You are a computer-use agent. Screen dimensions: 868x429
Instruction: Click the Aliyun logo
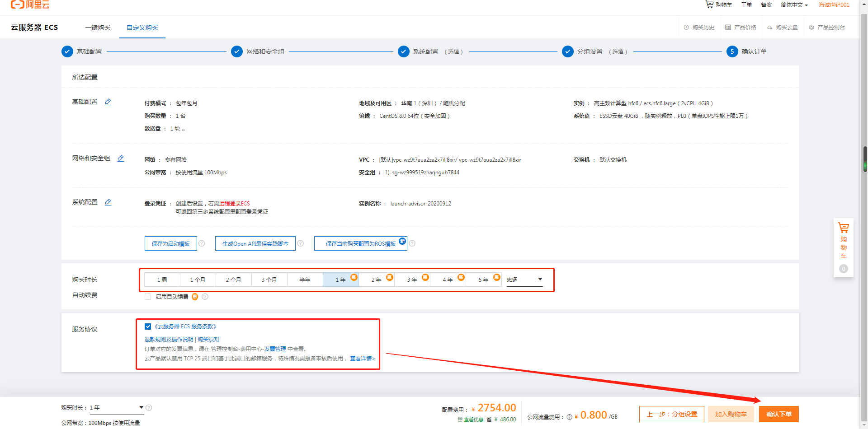coord(30,5)
